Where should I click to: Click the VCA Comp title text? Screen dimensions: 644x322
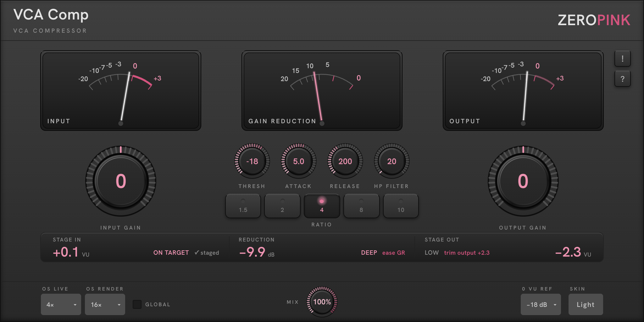(x=51, y=15)
